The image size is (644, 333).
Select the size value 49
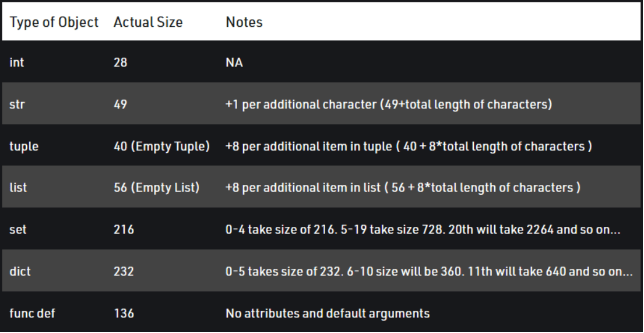click(120, 107)
